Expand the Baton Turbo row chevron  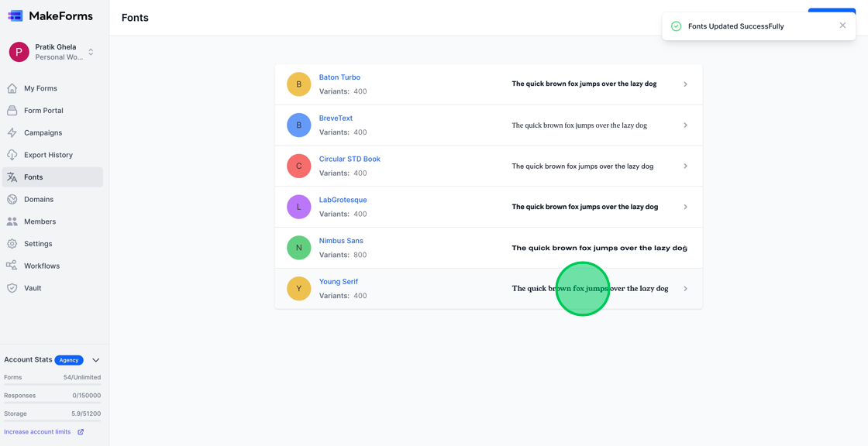pos(685,84)
